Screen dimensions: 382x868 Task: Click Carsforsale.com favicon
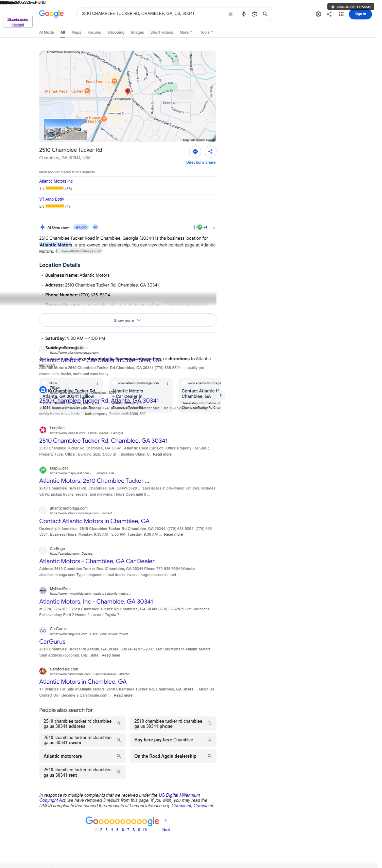coord(43,671)
